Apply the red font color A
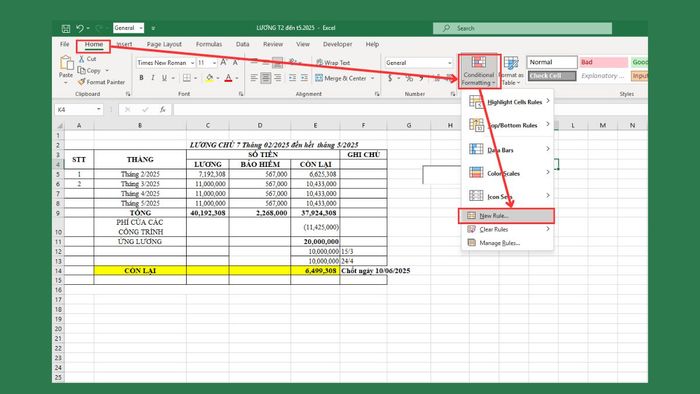 (229, 78)
